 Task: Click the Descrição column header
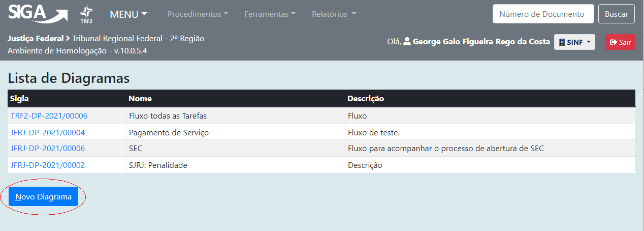(366, 99)
